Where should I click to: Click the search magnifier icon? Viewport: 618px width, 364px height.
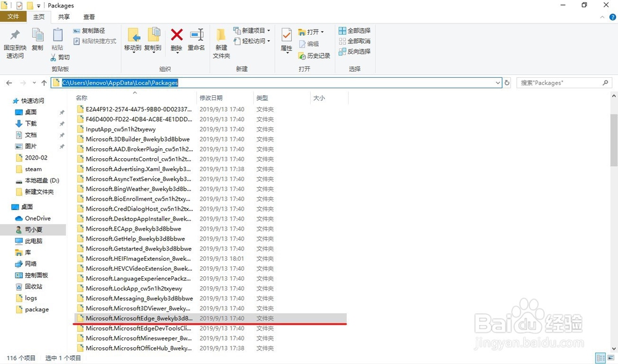(606, 83)
